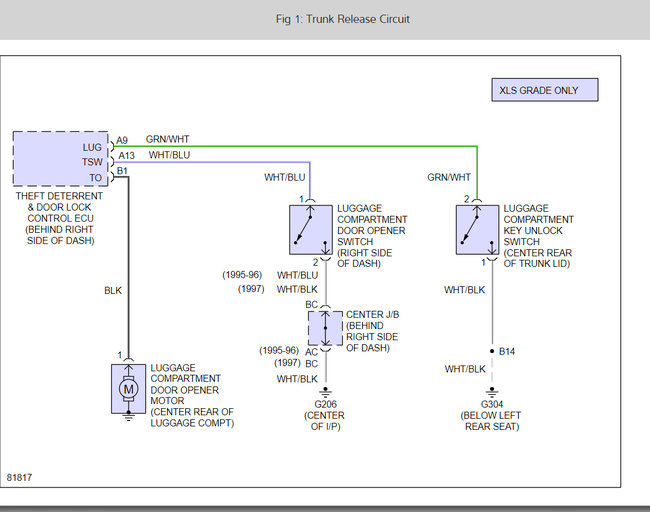Click the 'WHT/BLU' label beside pin A13
The image size is (650, 512).
click(x=170, y=155)
